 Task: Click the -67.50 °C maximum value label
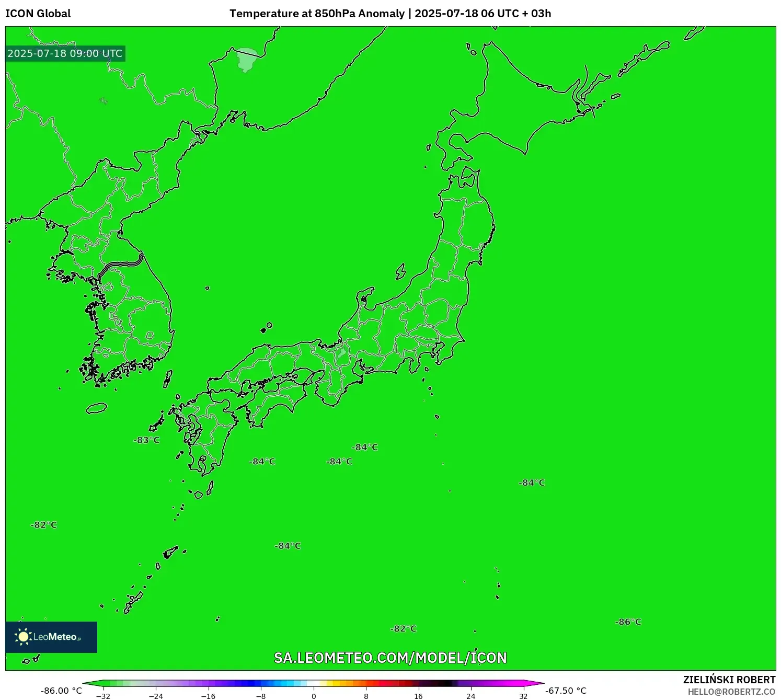pos(566,691)
